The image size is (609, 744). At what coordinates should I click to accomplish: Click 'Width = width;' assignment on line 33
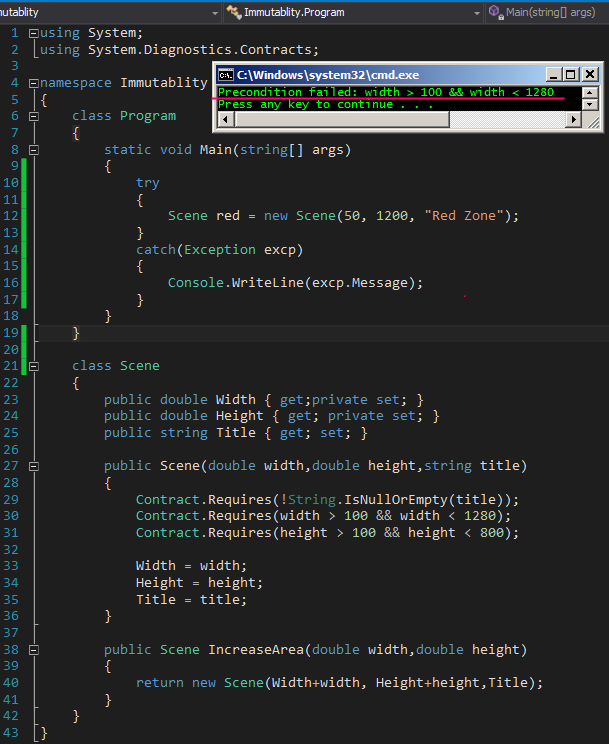(191, 566)
